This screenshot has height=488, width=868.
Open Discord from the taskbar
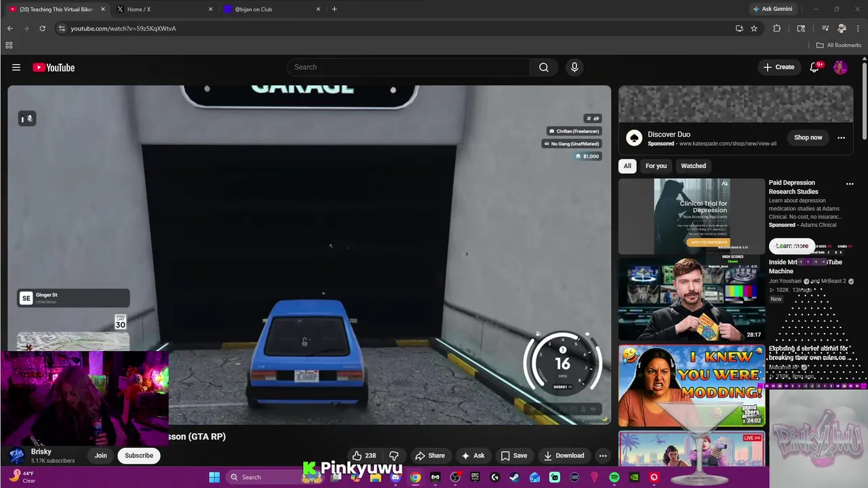[x=395, y=477]
